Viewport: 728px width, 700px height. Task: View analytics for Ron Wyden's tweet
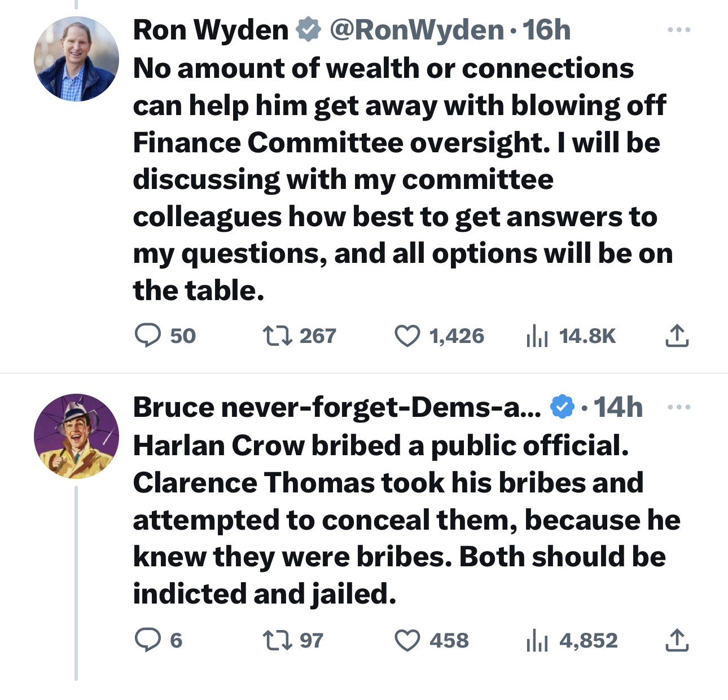[537, 336]
